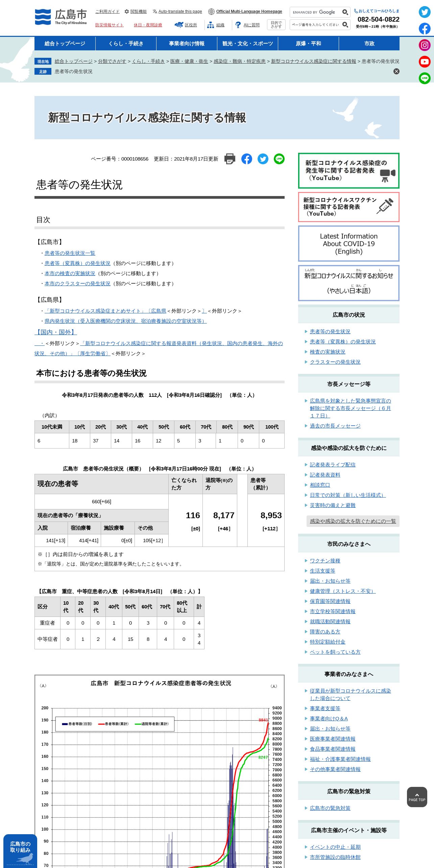Image resolution: width=434 pixels, height=868 pixels.
Task: Click 【国内・国外】 link
Action: (x=56, y=332)
